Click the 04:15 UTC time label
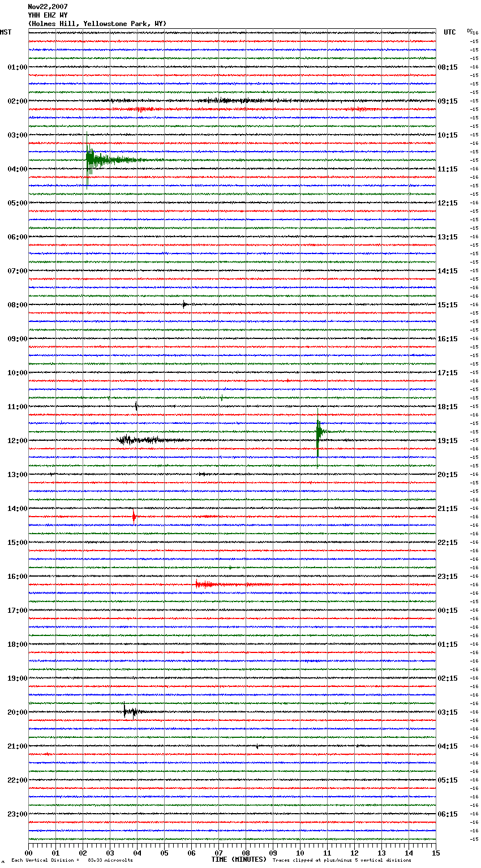Screen dimensions: 481x868 [448, 746]
